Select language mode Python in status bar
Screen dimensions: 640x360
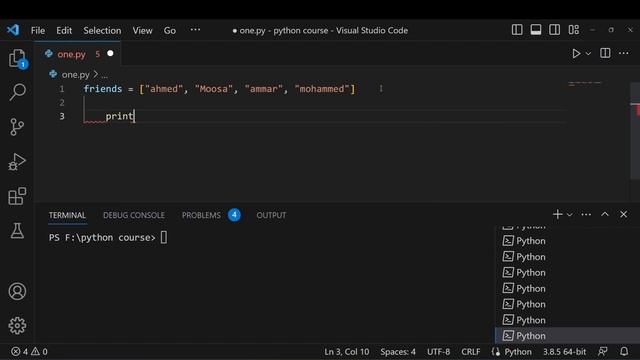pos(518,352)
